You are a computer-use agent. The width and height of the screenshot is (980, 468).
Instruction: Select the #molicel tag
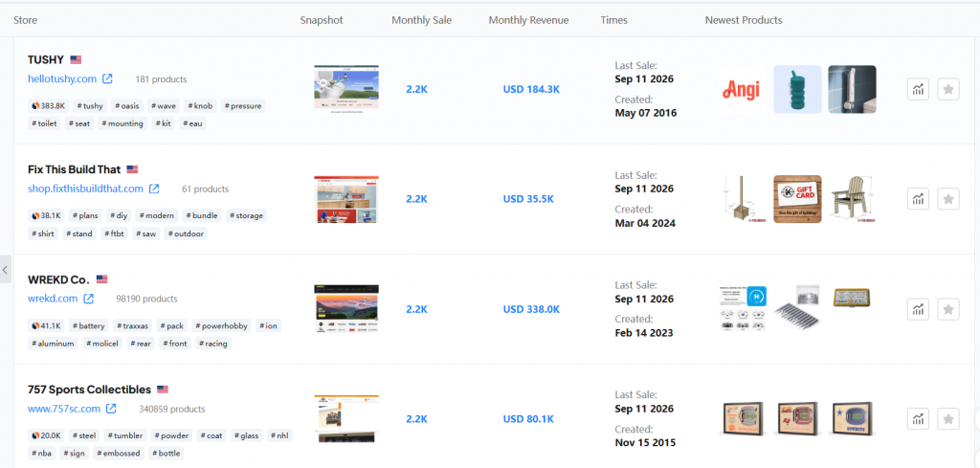pyautogui.click(x=103, y=344)
